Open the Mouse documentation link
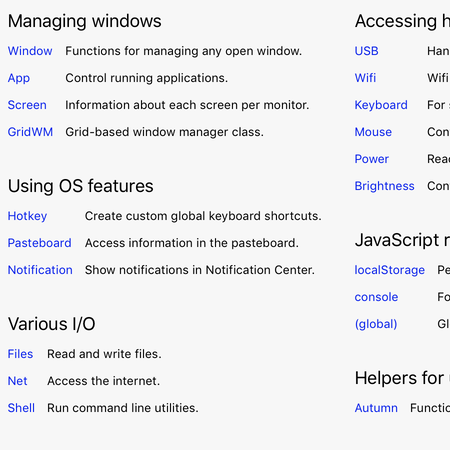The height and width of the screenshot is (450, 450). pos(373,132)
